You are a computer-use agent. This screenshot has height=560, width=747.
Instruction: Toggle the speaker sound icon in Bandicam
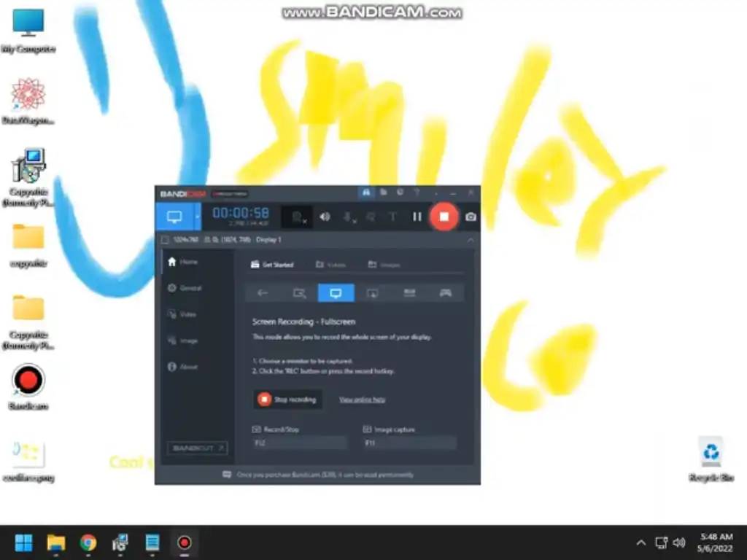point(325,217)
